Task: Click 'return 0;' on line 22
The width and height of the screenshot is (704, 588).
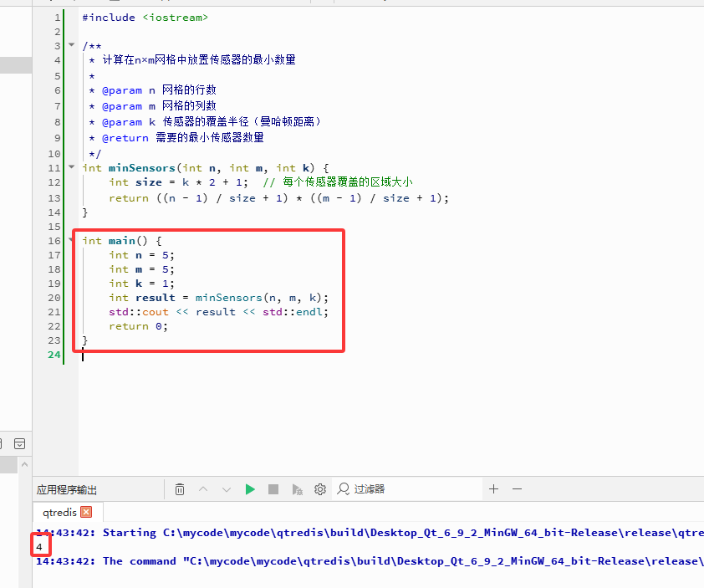Action: [x=138, y=326]
